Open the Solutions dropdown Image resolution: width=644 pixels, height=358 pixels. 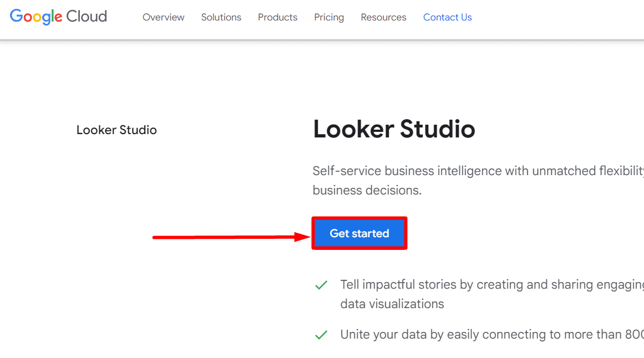[x=221, y=17]
